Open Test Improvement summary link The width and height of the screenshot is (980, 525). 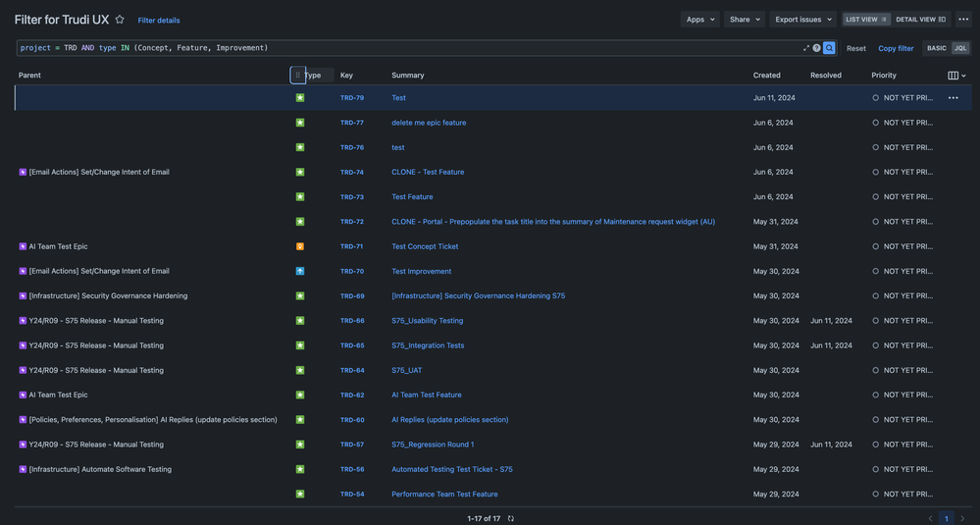pyautogui.click(x=421, y=271)
